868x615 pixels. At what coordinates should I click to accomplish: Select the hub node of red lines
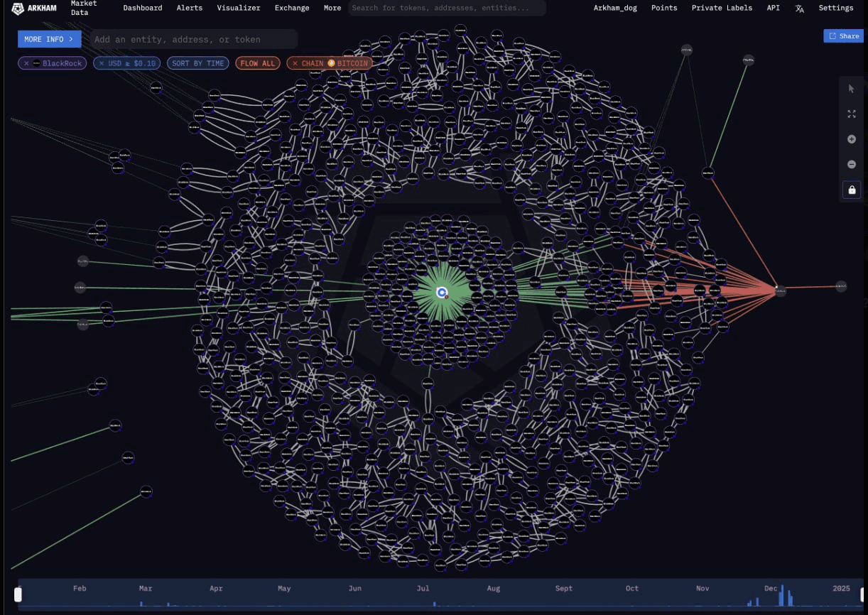click(781, 290)
